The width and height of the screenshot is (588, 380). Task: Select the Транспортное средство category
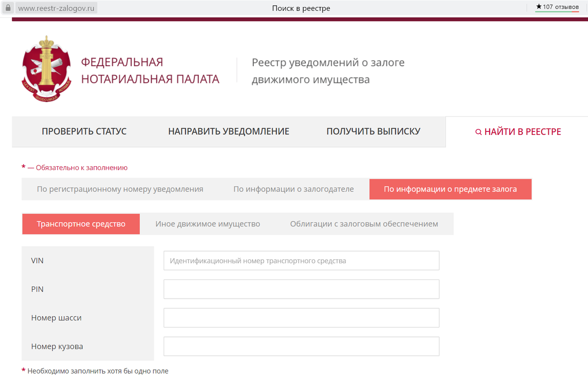(80, 224)
